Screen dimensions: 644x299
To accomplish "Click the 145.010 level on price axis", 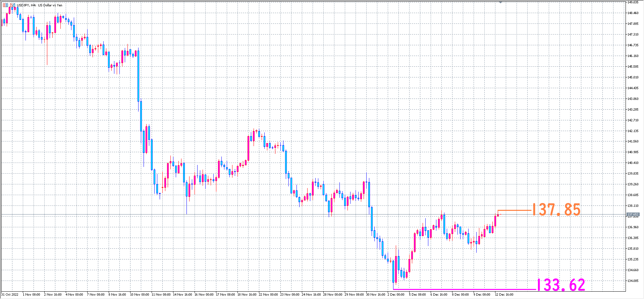I will click(x=633, y=77).
